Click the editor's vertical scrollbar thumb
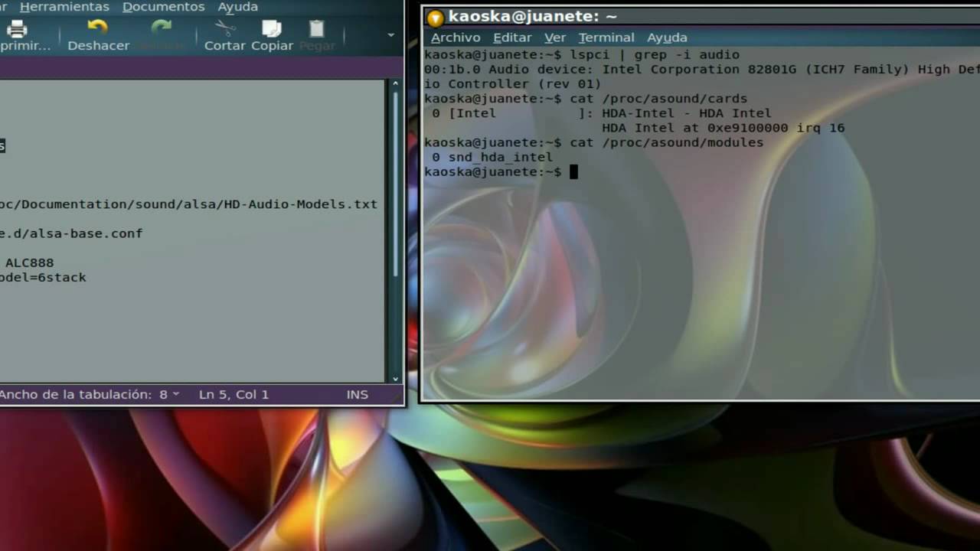Viewport: 980px width, 551px height. 396,184
